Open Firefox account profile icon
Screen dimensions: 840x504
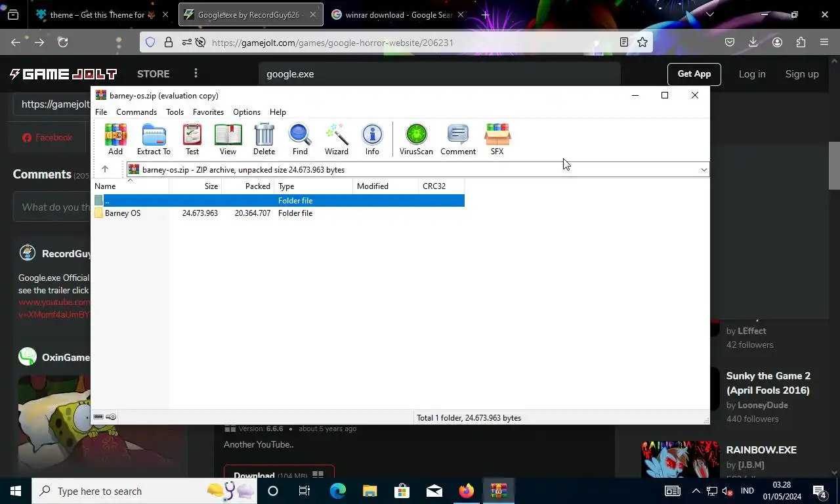777,42
